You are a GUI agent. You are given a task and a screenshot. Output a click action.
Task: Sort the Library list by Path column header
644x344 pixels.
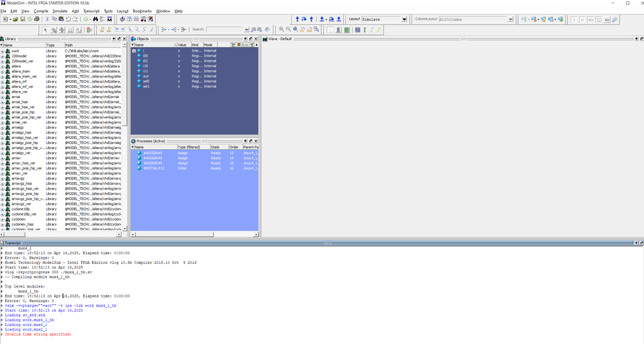[93, 45]
